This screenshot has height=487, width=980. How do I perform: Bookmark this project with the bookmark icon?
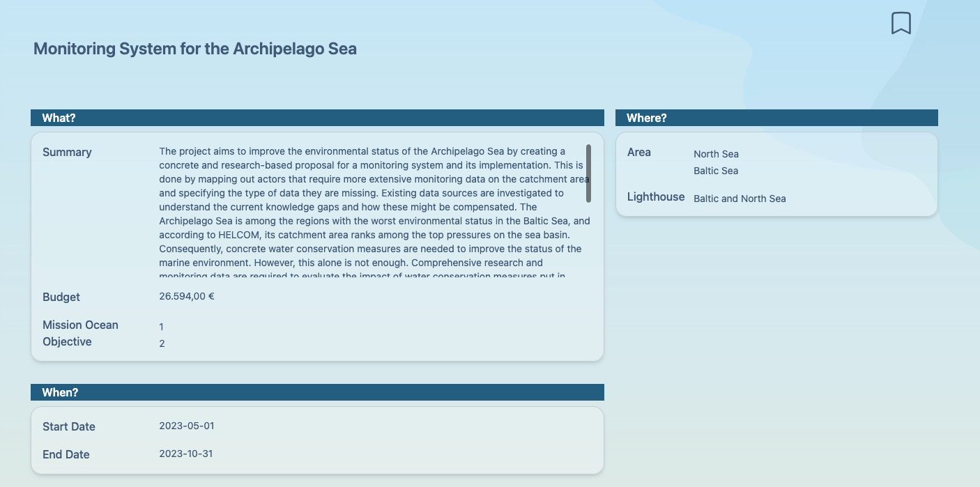click(901, 23)
